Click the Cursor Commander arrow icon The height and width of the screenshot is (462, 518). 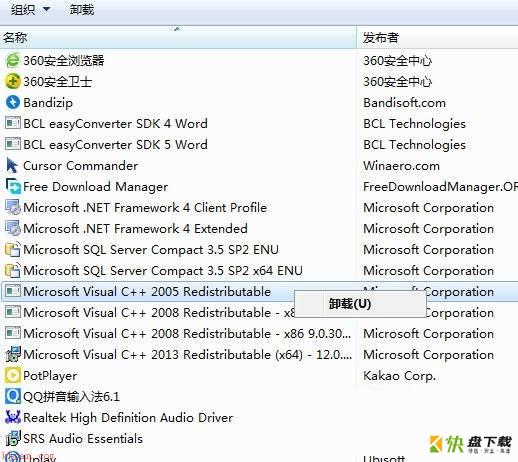pos(12,166)
